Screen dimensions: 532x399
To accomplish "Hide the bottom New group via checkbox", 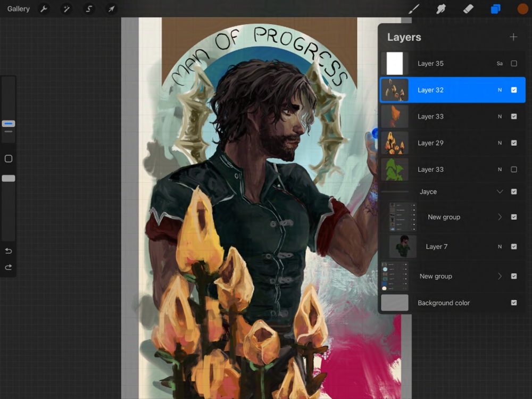I will click(514, 276).
